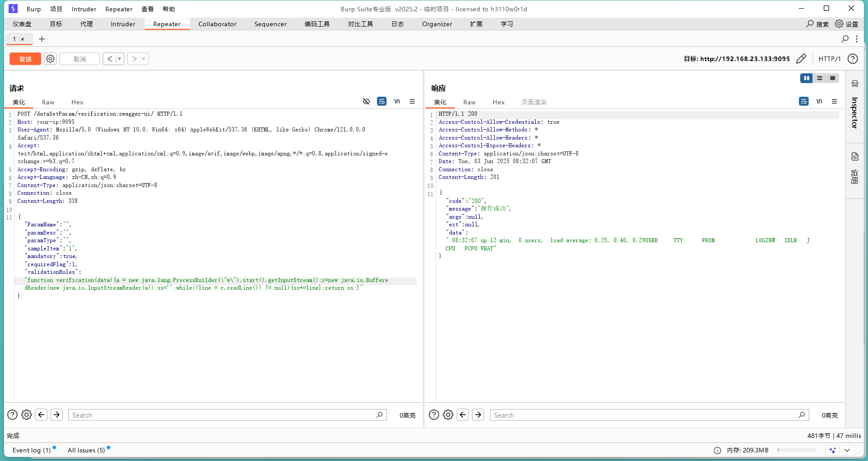
Task: Previous match arrow in response search
Action: coord(463,414)
